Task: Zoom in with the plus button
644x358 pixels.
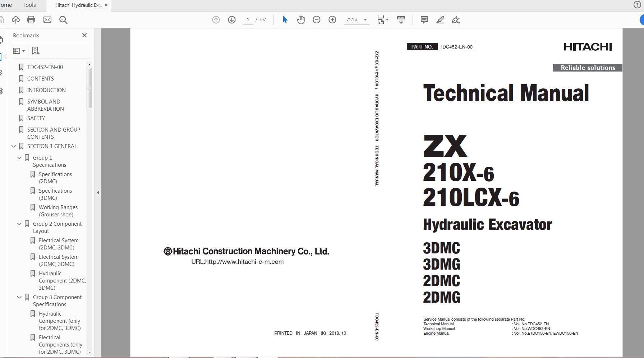Action: (332, 20)
